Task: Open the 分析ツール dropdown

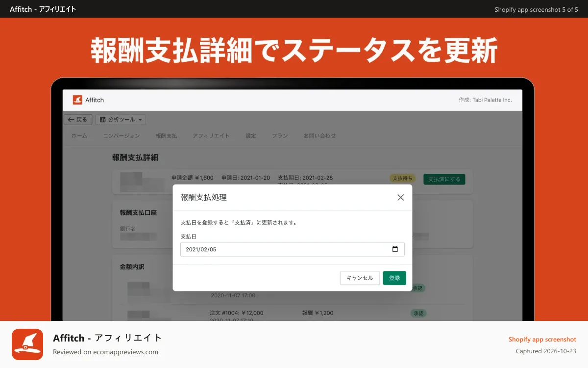Action: [121, 119]
